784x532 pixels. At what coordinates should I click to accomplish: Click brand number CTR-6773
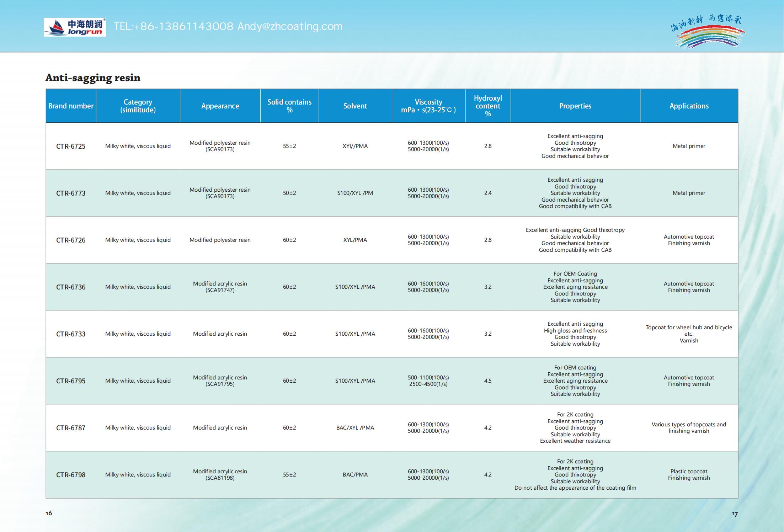pyautogui.click(x=71, y=193)
